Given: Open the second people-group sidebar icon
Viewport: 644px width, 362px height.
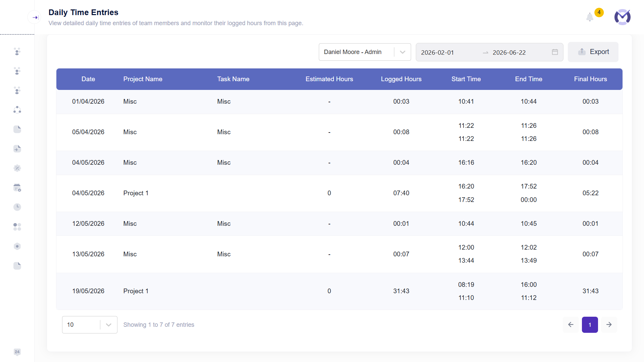Looking at the screenshot, I should coord(17,71).
